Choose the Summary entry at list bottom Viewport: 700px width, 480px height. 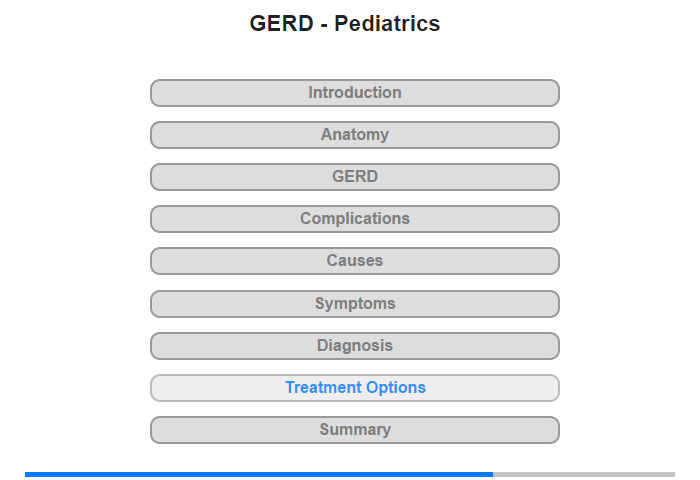tap(354, 430)
